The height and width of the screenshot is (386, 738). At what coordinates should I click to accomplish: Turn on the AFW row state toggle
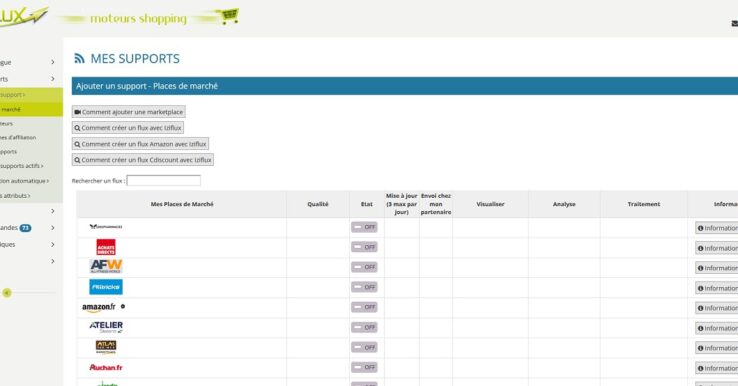364,267
